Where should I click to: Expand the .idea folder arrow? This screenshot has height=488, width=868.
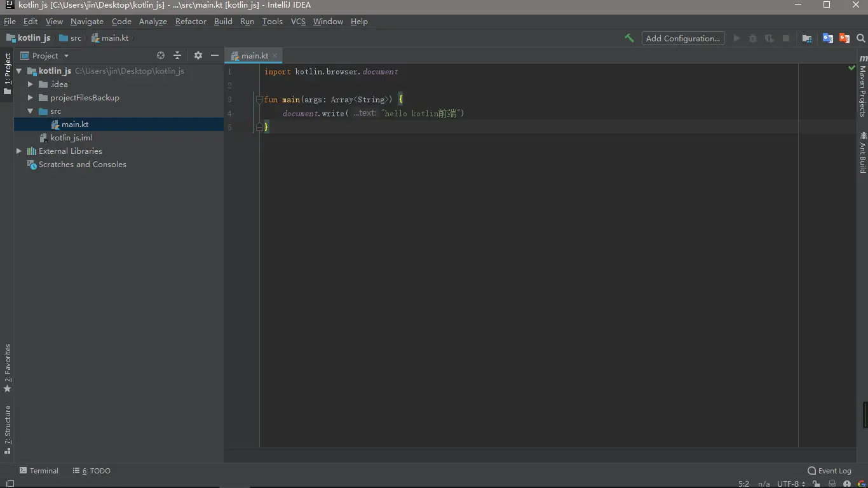click(x=31, y=85)
